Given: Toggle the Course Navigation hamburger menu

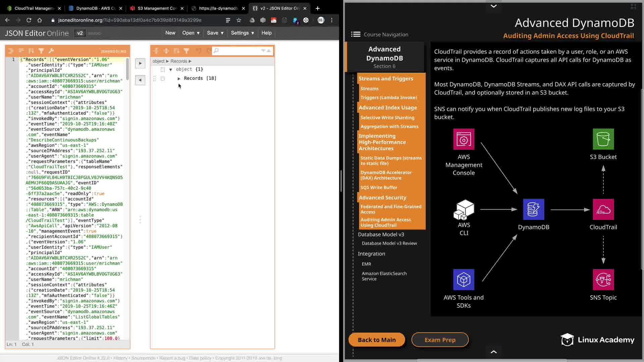Looking at the screenshot, I should [x=356, y=34].
